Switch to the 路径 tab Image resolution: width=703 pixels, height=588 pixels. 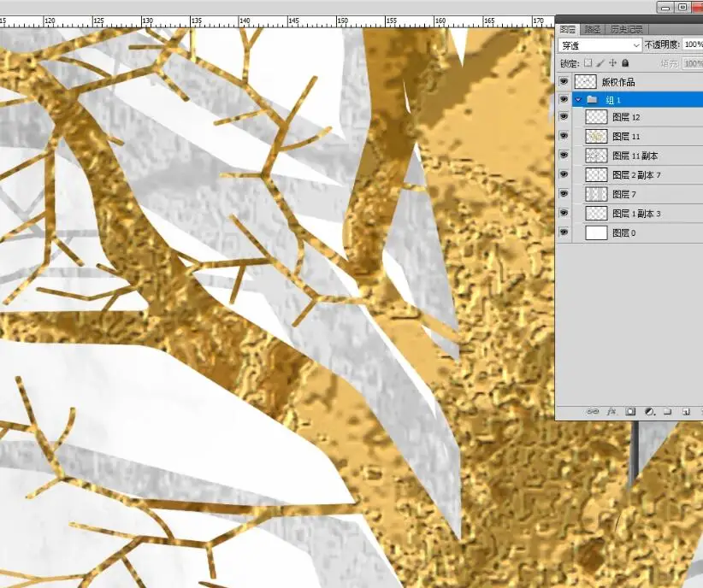coord(593,30)
